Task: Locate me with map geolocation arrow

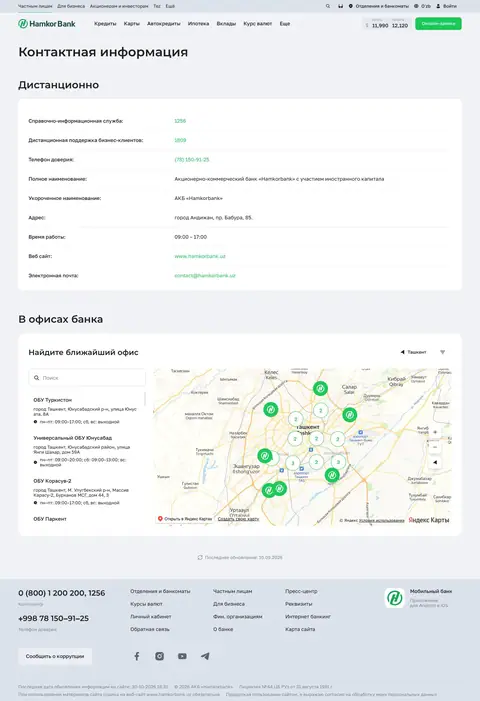Action: [435, 463]
